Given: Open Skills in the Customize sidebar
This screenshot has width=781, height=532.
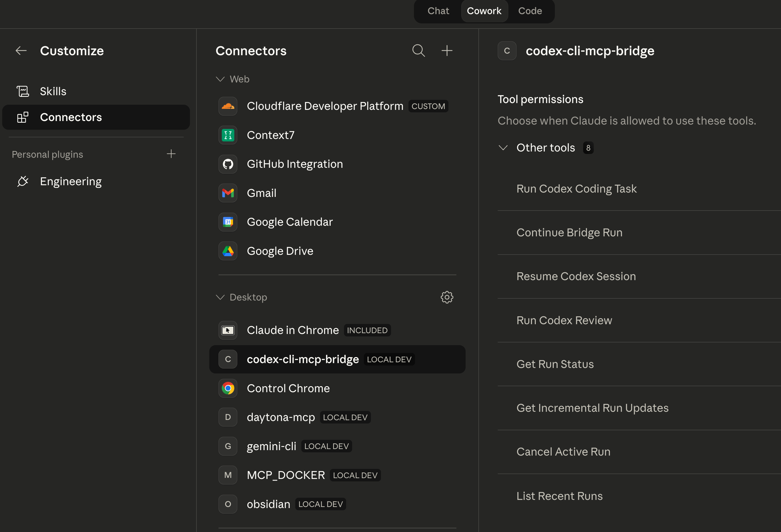Looking at the screenshot, I should pos(53,91).
